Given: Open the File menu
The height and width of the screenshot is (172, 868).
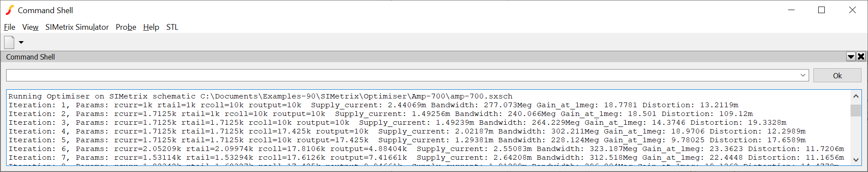Looking at the screenshot, I should pyautogui.click(x=10, y=27).
